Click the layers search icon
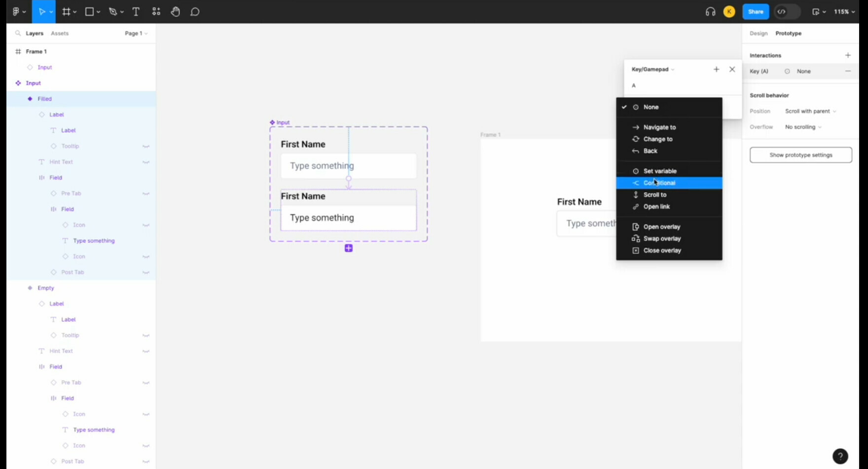This screenshot has height=469, width=868. 18,33
